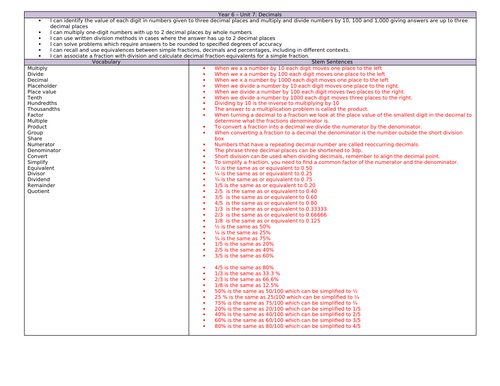Click the vocabulary word 'Tenth'
Screen dimensions: 500x386
35,98
